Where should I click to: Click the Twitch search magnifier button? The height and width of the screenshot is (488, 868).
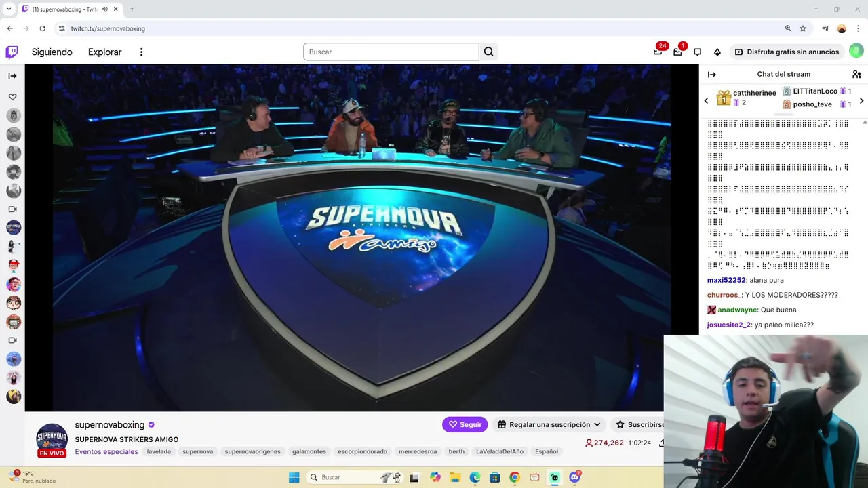click(x=488, y=52)
